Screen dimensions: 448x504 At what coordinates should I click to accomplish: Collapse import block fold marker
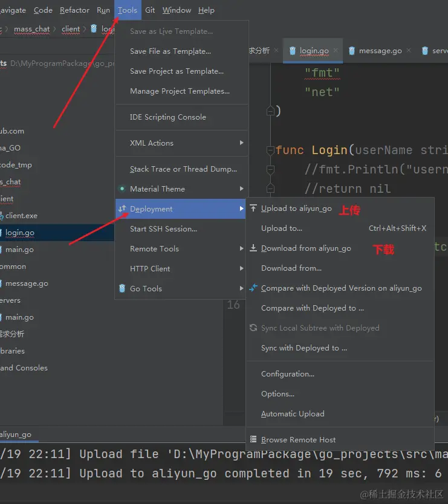coord(270,111)
